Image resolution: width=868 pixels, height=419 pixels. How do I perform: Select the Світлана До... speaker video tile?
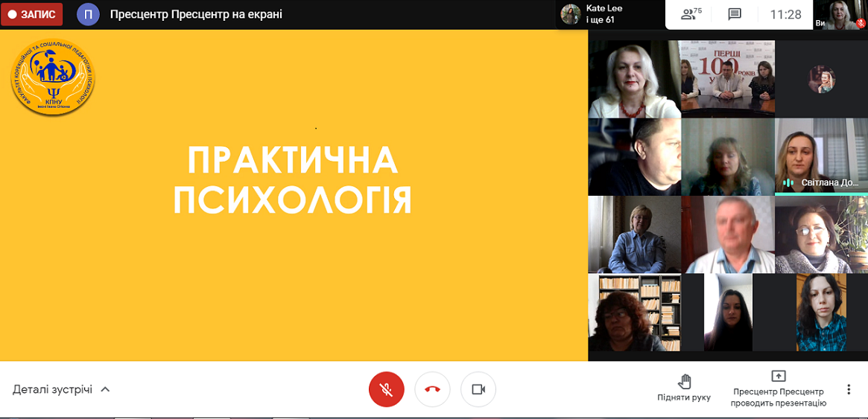point(820,156)
